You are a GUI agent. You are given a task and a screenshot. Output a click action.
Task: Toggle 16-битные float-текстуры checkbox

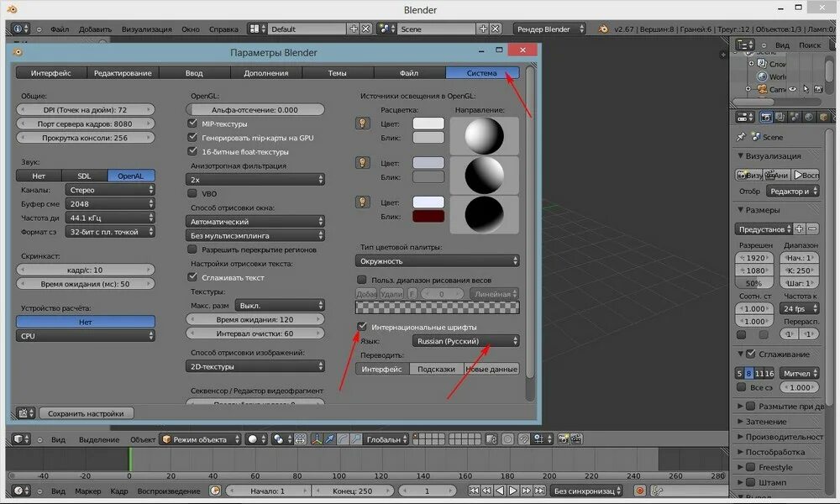click(x=193, y=151)
